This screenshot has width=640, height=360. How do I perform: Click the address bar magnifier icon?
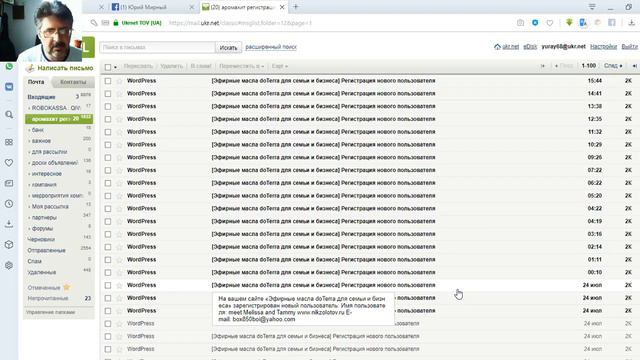point(94,23)
